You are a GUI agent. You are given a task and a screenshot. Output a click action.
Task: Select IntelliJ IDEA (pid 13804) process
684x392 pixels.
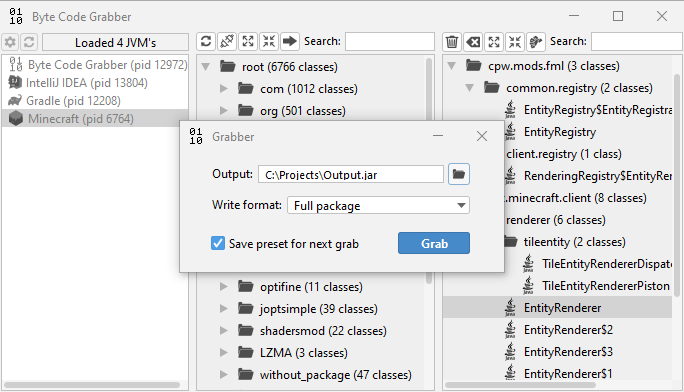(x=95, y=82)
